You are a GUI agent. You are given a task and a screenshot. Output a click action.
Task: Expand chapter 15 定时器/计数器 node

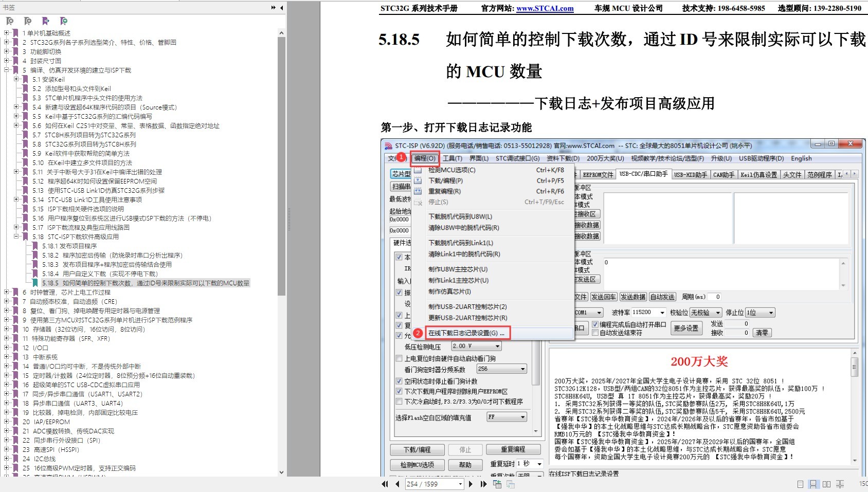coord(6,375)
